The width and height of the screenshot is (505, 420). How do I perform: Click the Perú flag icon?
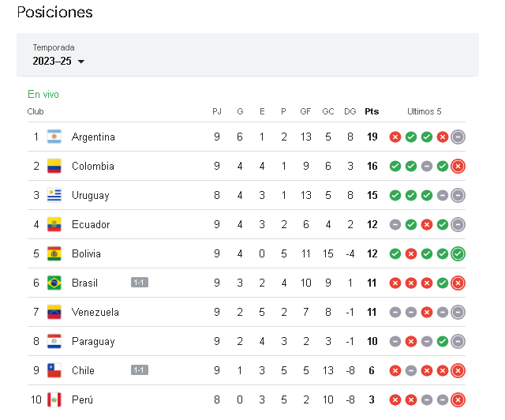tap(54, 399)
